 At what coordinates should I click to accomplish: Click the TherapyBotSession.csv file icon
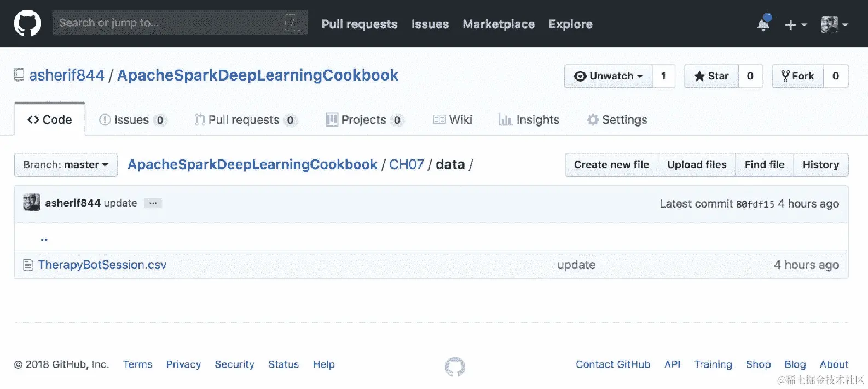(x=28, y=265)
